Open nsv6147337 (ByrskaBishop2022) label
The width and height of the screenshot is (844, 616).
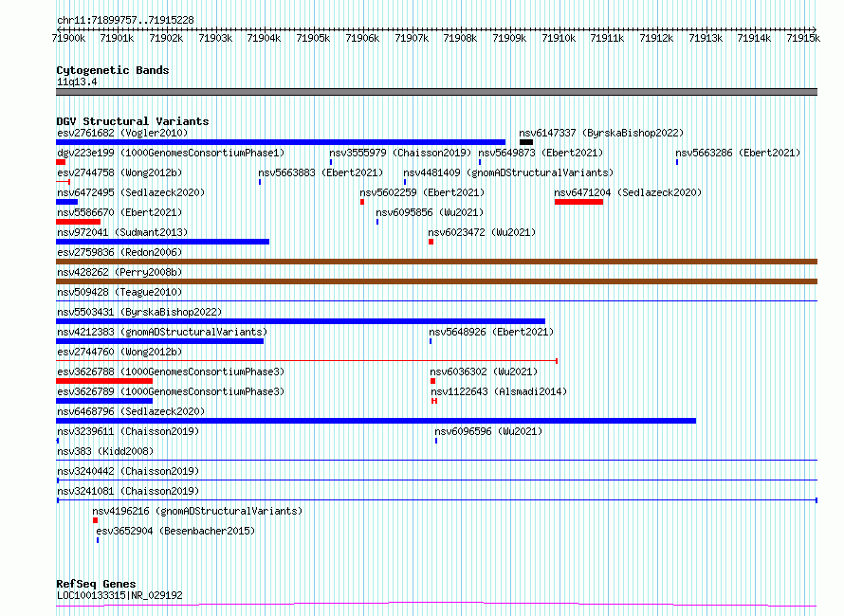tap(601, 133)
